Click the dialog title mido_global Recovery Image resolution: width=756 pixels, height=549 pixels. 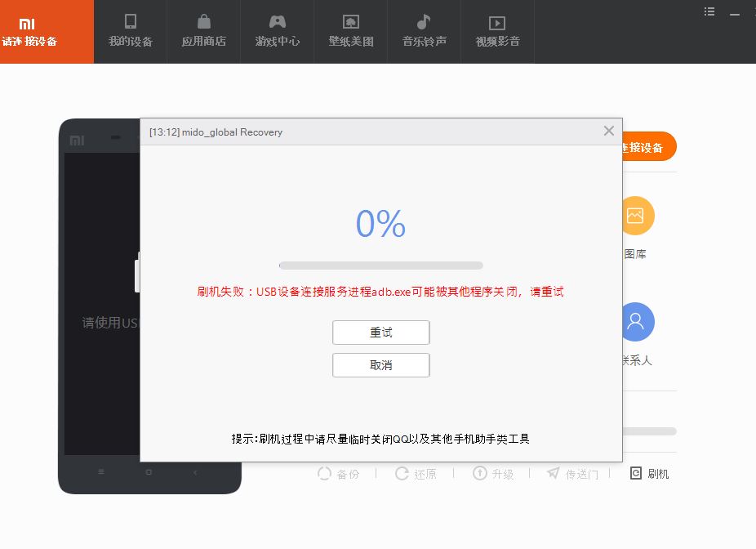216,132
